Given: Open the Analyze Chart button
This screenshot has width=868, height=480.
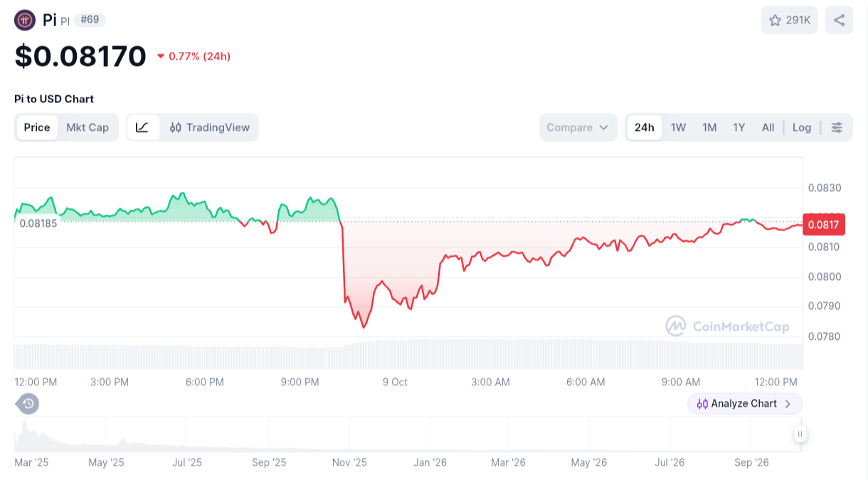Looking at the screenshot, I should point(744,404).
